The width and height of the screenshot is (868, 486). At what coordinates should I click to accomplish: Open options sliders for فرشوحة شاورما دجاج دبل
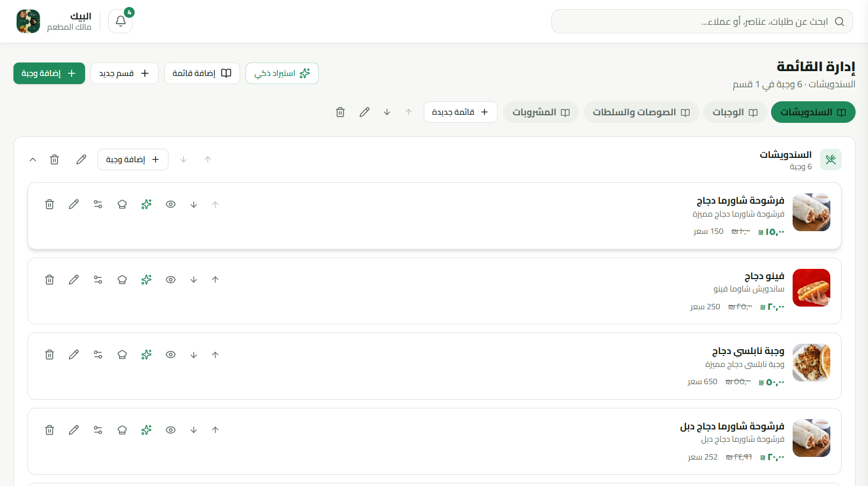click(x=98, y=430)
